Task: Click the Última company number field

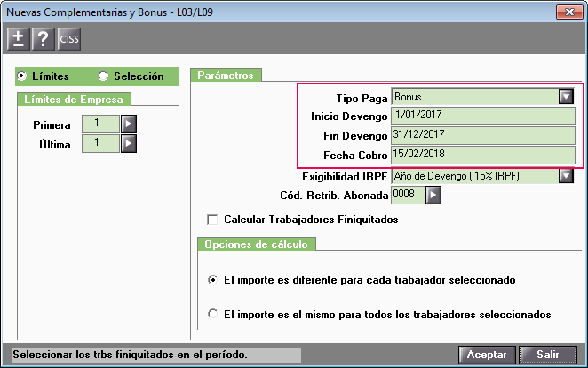Action: coord(100,144)
